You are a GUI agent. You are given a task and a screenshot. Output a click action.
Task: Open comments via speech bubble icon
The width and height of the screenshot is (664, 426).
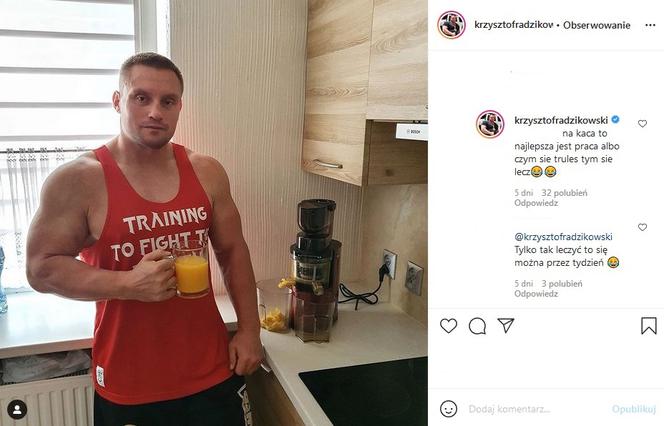[x=477, y=326]
